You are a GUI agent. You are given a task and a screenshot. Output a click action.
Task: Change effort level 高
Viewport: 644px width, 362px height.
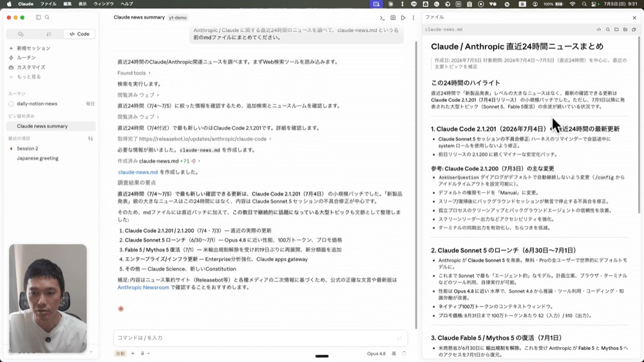[x=394, y=354]
